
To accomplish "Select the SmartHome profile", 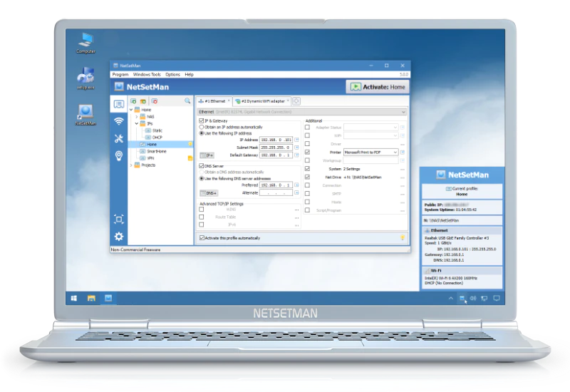I will coord(157,151).
